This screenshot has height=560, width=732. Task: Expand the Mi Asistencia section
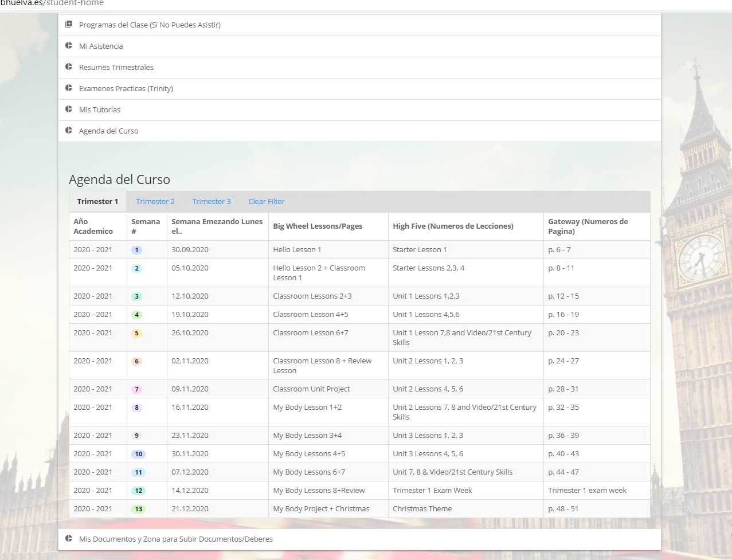(x=359, y=46)
